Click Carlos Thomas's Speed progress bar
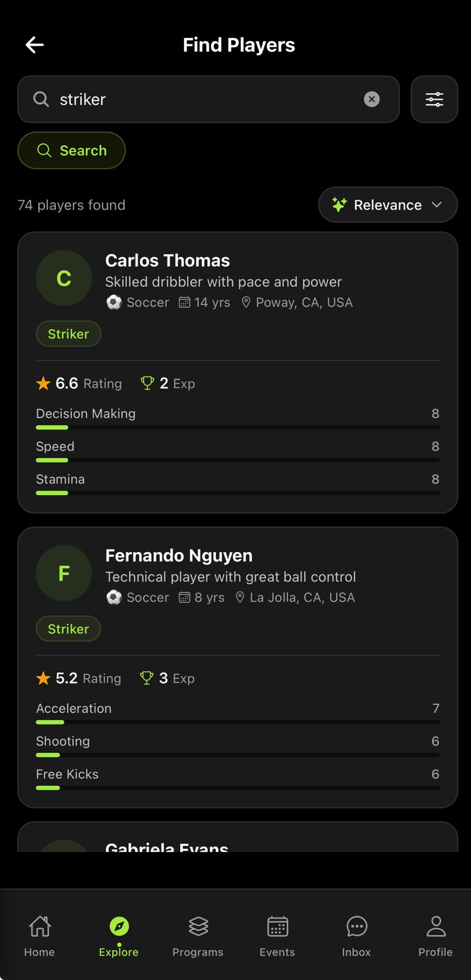 point(238,460)
